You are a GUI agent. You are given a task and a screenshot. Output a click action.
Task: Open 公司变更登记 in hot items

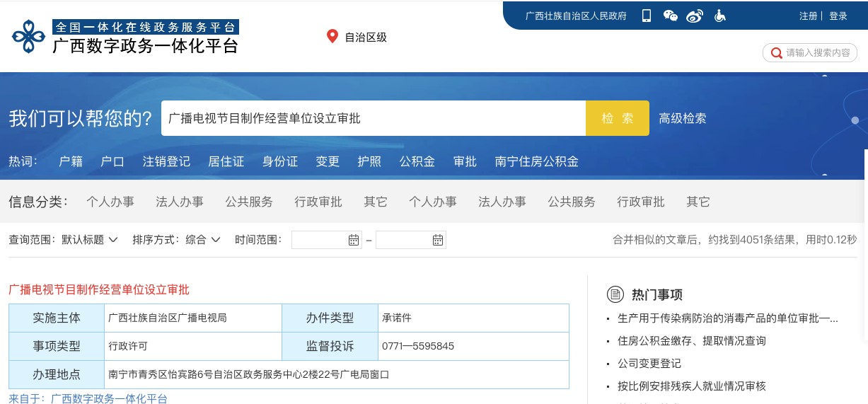pos(649,363)
